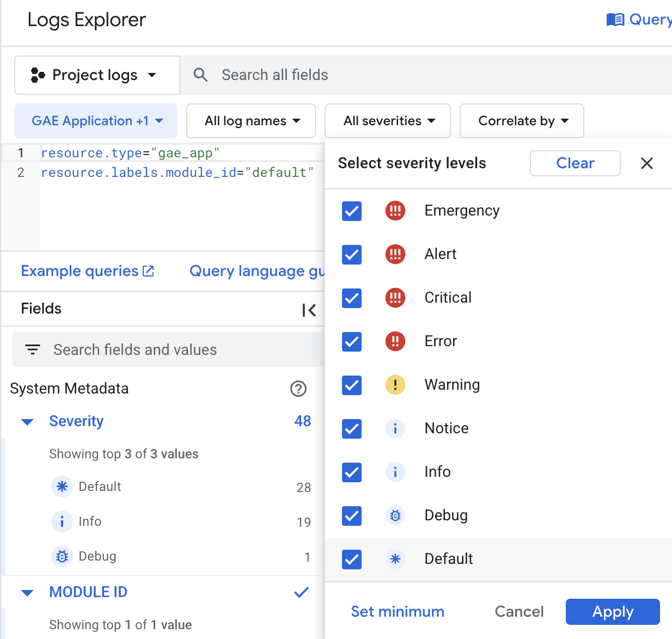Collapse the Fields panel with arrow icon
Screen dimensions: 672x639
click(309, 310)
